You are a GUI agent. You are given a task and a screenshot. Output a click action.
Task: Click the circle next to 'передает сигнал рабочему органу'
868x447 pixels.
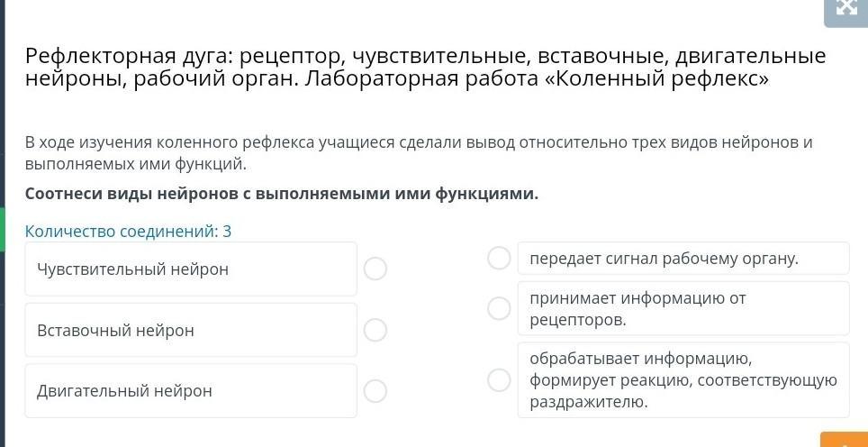[x=499, y=259]
